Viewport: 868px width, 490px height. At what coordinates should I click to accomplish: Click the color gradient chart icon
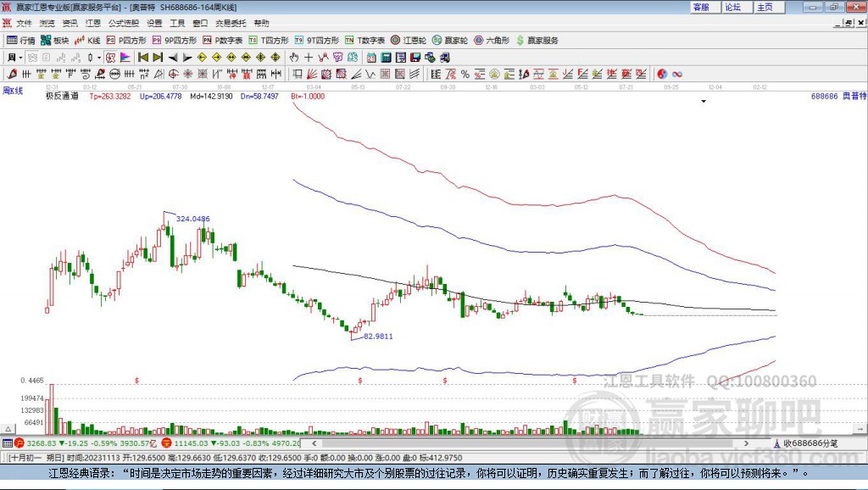point(125,58)
